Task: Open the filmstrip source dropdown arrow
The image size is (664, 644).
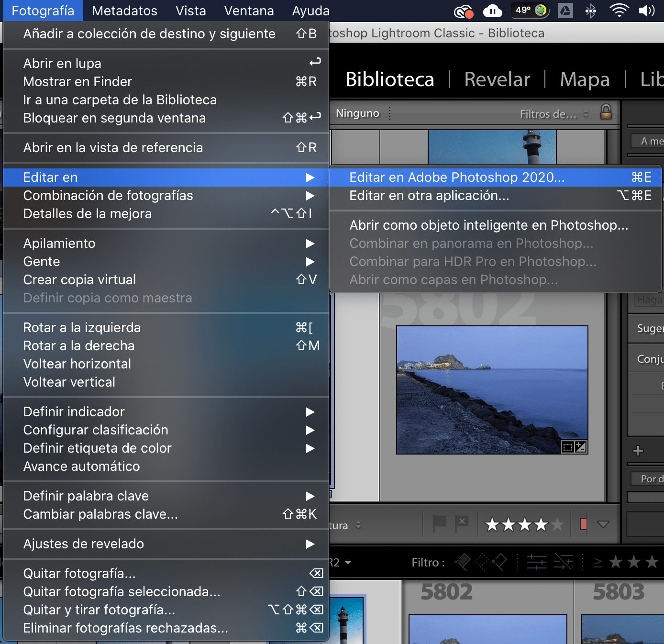Action: pyautogui.click(x=348, y=563)
